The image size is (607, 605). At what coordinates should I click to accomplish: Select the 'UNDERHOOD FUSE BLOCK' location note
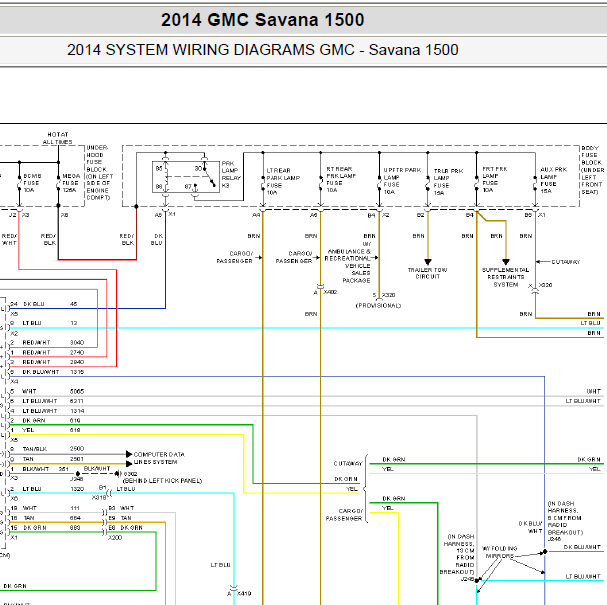[x=98, y=173]
